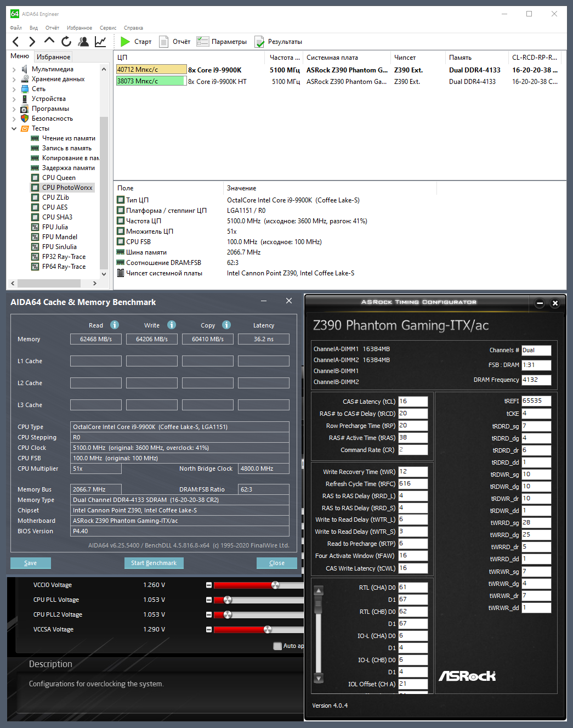Viewport: 573px width, 728px height.
Task: Select Запись в память memory write test
Action: (x=66, y=148)
